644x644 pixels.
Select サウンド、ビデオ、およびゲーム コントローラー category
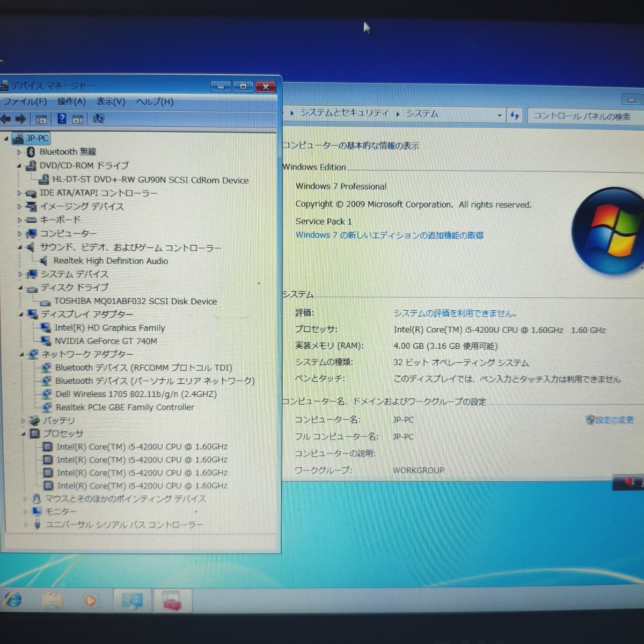click(x=130, y=247)
